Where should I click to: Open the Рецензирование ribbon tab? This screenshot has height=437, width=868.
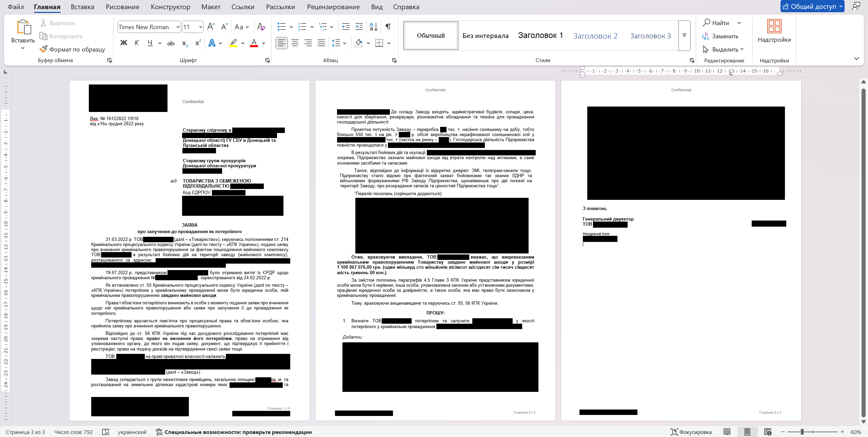333,7
